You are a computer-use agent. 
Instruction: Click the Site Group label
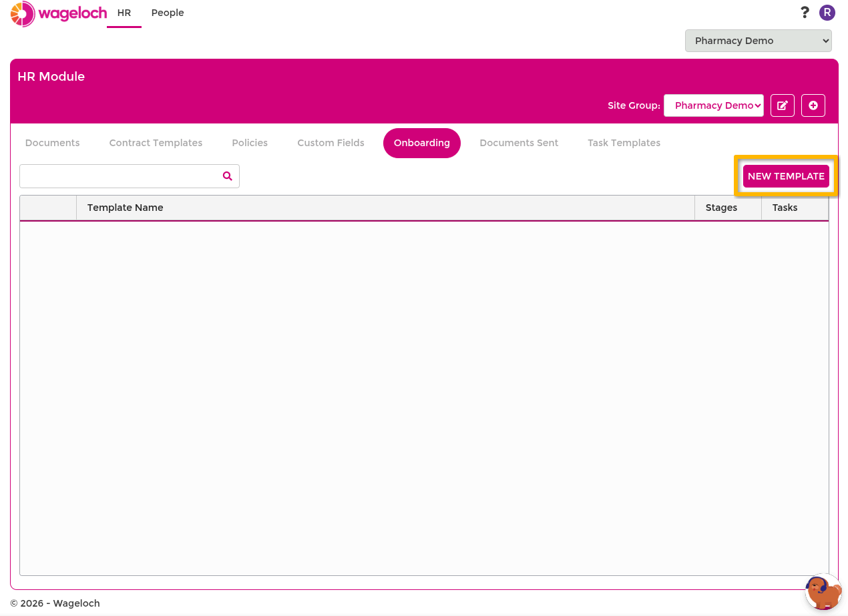634,105
